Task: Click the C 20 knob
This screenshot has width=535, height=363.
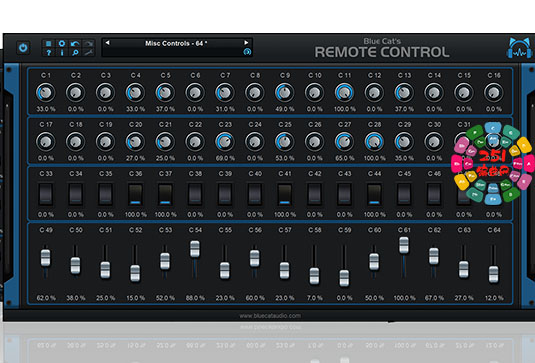Action: pyautogui.click(x=135, y=142)
